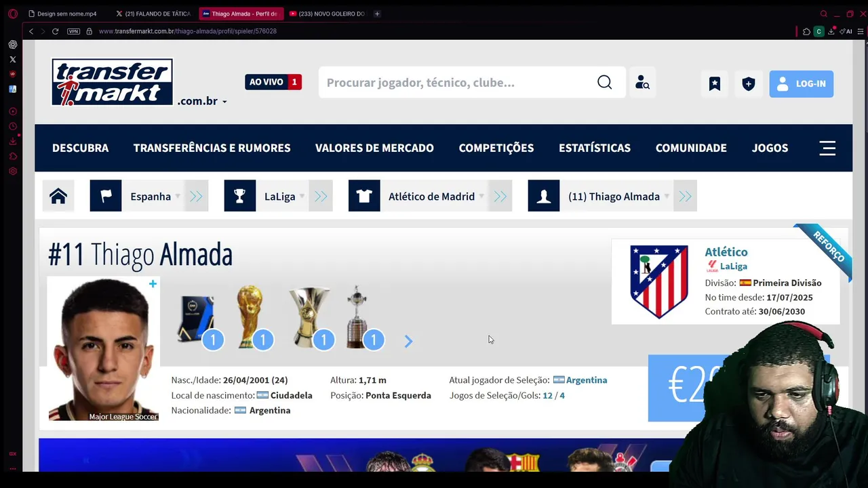Viewport: 868px width, 488px height.
Task: Click double arrow next to LaLiga
Action: click(321, 196)
